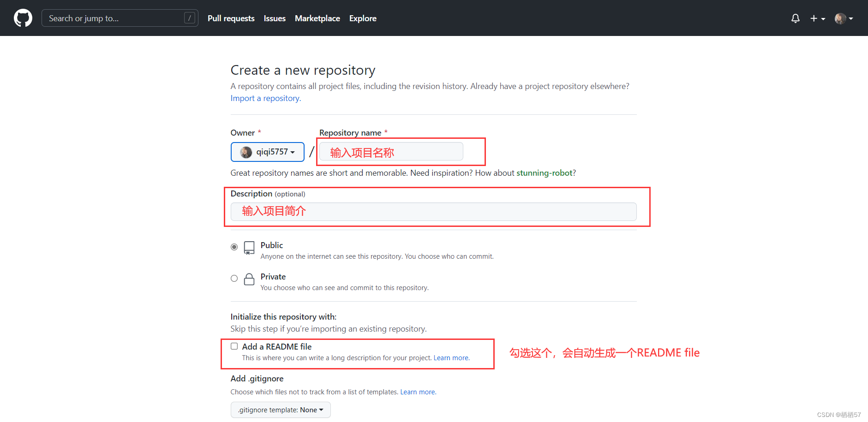The image size is (868, 422).
Task: Click the Description optional input field
Action: tap(434, 212)
